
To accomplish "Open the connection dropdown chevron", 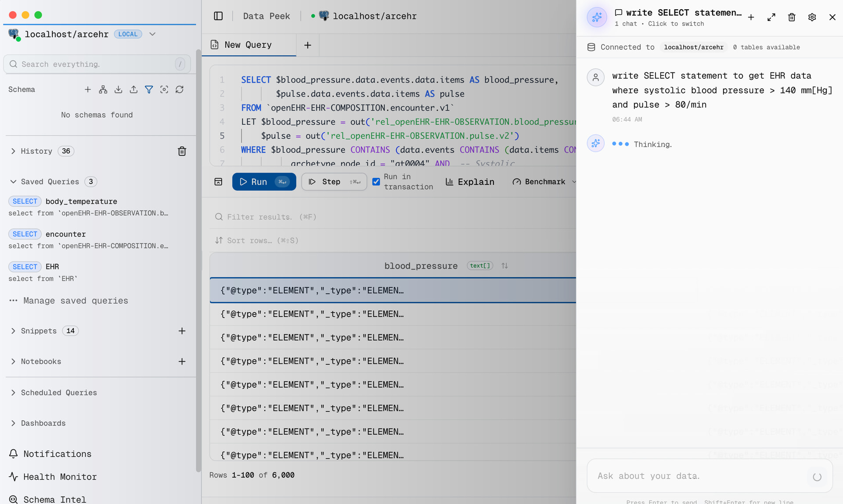I will click(x=152, y=34).
